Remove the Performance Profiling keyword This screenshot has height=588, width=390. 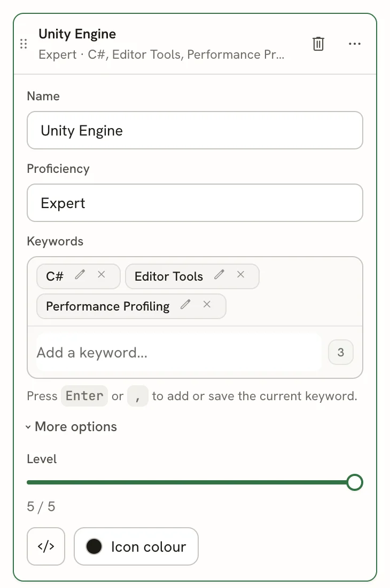pos(207,305)
